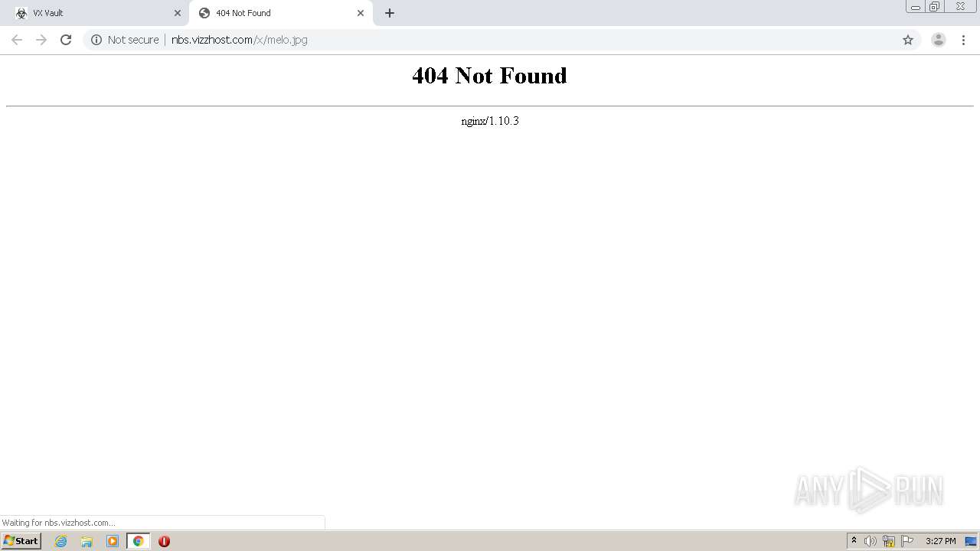Show hidden system tray icons
The width and height of the screenshot is (980, 551).
(854, 541)
